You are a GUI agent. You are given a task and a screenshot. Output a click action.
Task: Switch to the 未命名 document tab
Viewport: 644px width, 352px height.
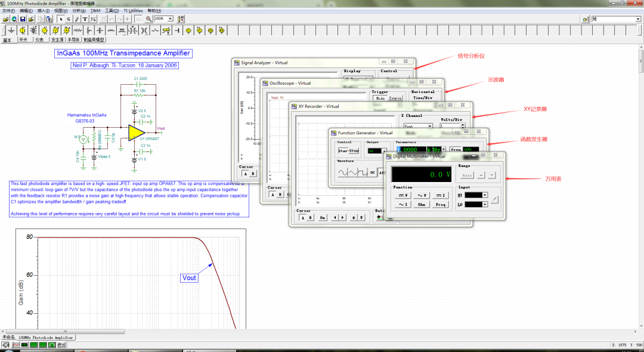(8, 337)
